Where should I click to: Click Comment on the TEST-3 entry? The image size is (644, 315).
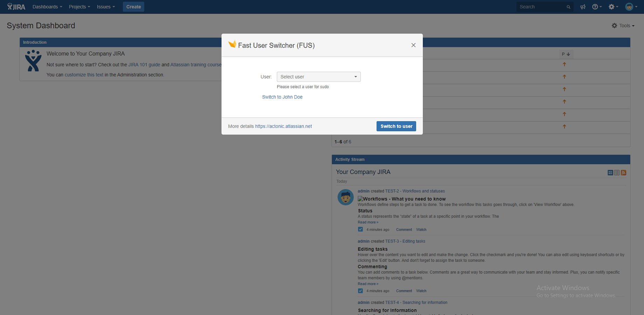click(x=404, y=291)
